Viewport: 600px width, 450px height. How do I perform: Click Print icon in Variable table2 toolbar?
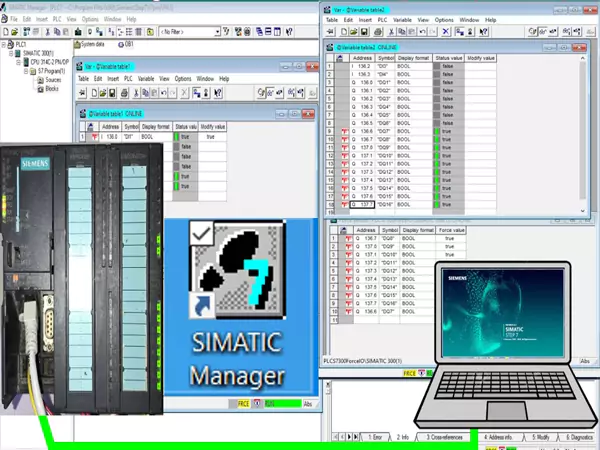tap(378, 32)
